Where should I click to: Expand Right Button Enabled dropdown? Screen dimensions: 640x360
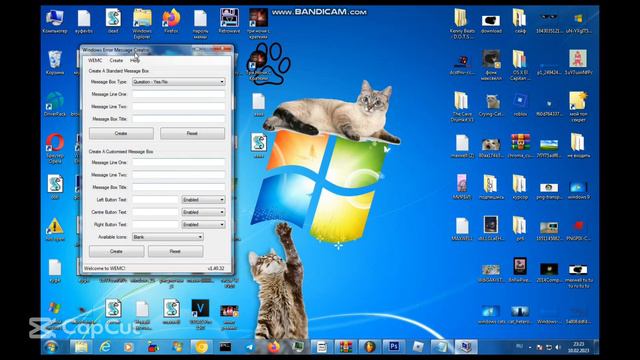pos(203,224)
